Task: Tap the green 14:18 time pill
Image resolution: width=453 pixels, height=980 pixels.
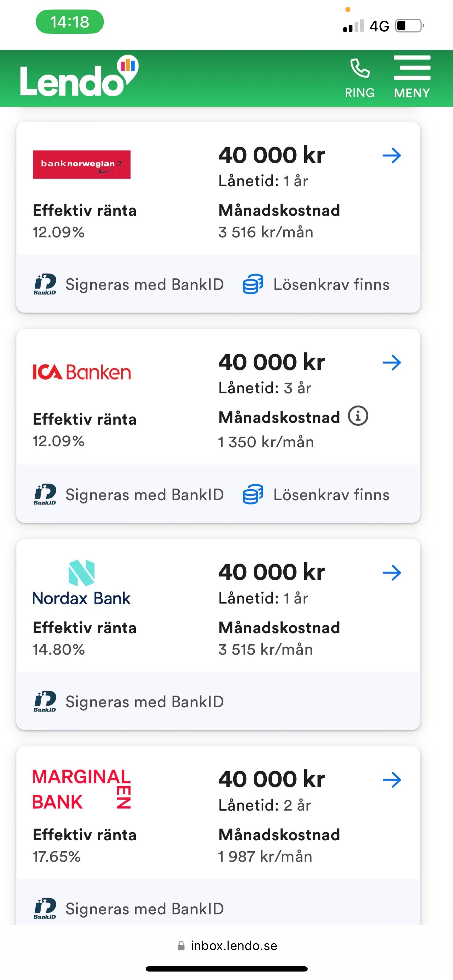Action: [70, 22]
